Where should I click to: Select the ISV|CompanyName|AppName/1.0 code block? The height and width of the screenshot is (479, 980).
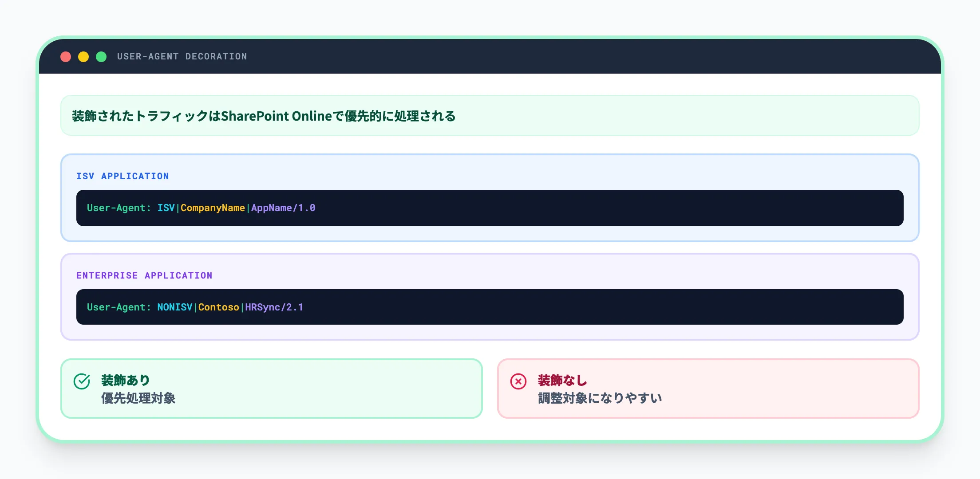click(490, 208)
